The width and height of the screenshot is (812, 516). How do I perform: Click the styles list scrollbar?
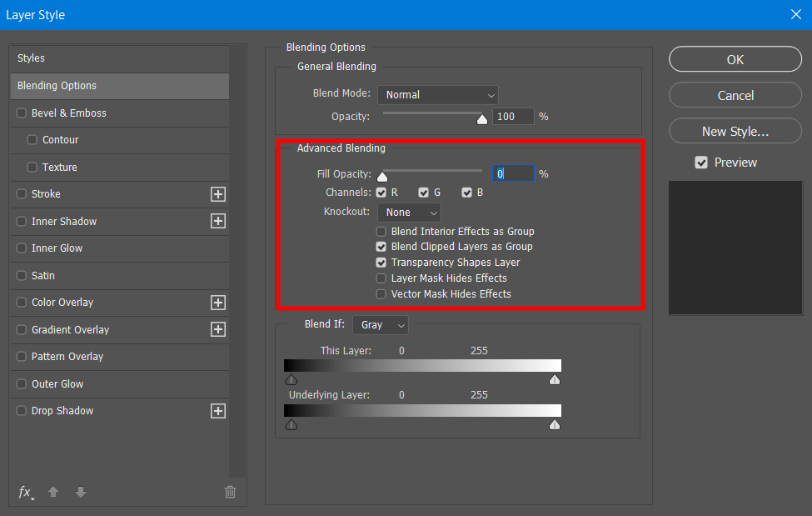pos(237,261)
